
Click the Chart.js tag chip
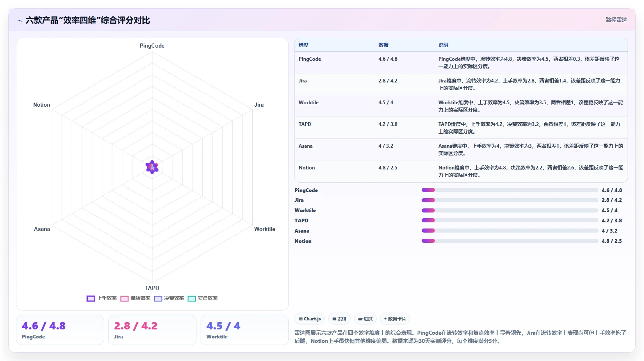[x=310, y=319]
